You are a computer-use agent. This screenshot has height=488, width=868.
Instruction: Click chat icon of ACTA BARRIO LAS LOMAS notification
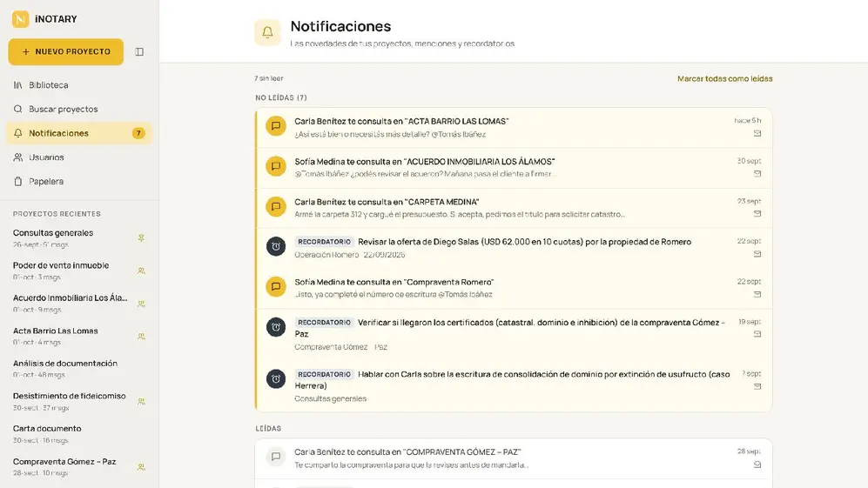point(276,125)
